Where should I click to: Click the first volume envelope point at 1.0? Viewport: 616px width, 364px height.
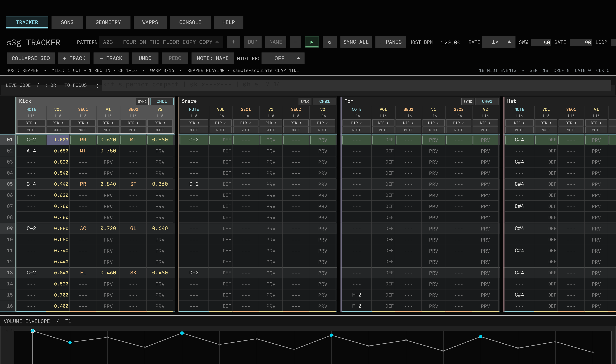click(x=33, y=331)
